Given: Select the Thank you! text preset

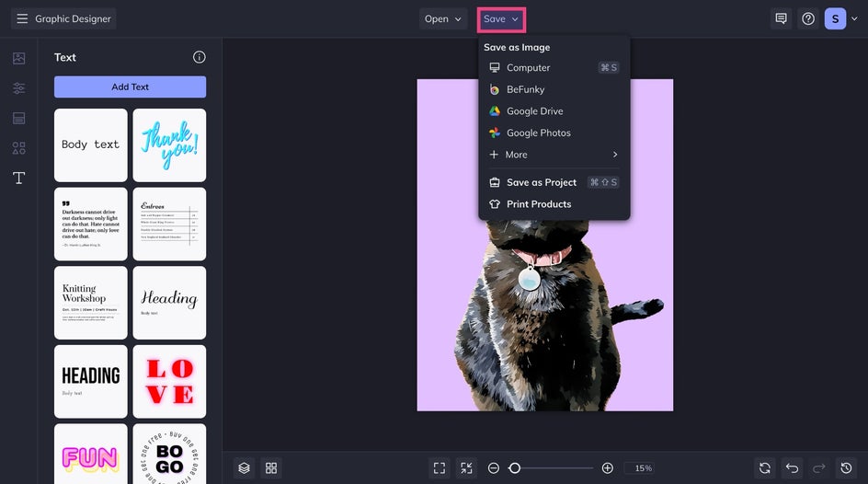Looking at the screenshot, I should click(169, 145).
